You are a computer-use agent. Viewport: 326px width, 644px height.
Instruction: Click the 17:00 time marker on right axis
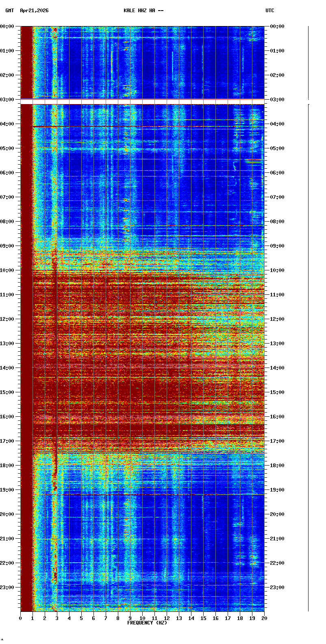pos(277,441)
